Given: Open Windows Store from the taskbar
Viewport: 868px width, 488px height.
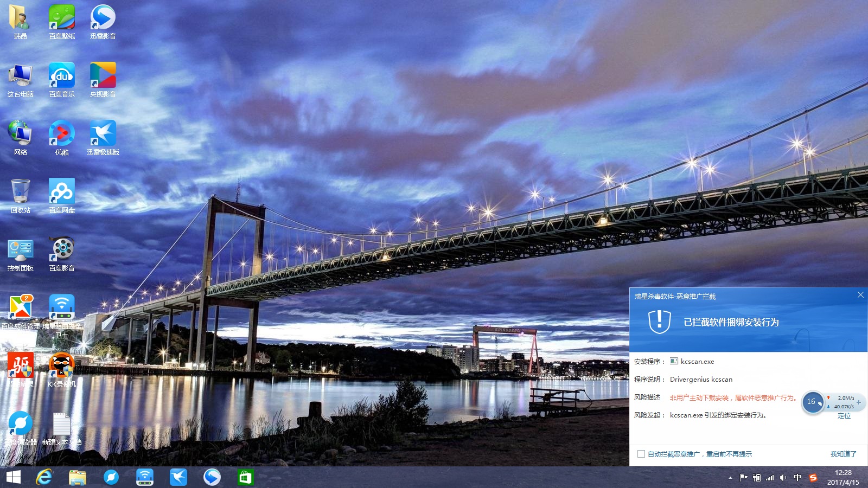Looking at the screenshot, I should click(245, 477).
